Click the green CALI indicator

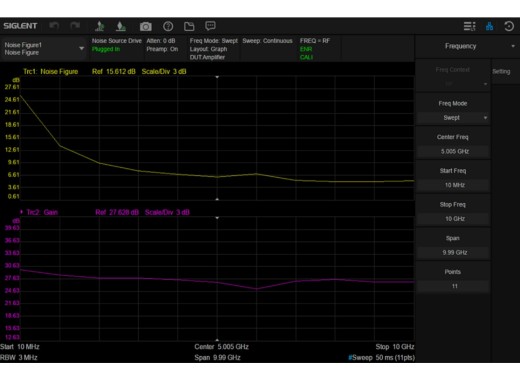pos(306,57)
